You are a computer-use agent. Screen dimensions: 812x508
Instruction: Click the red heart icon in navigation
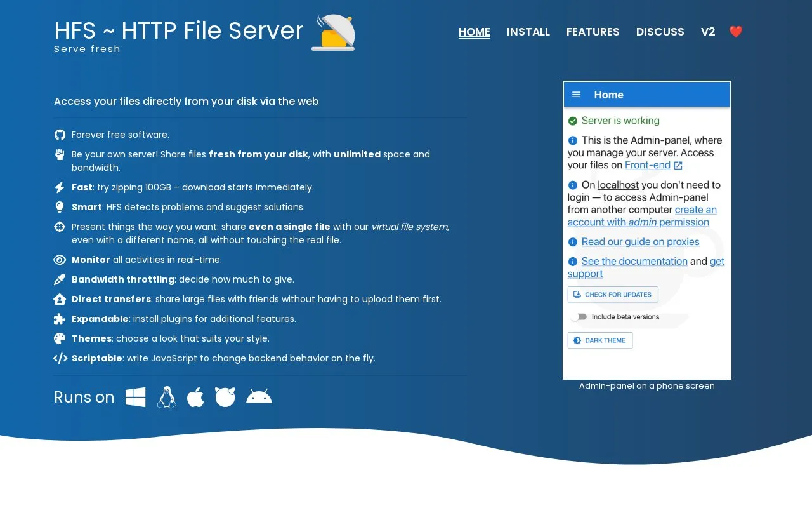pyautogui.click(x=736, y=32)
